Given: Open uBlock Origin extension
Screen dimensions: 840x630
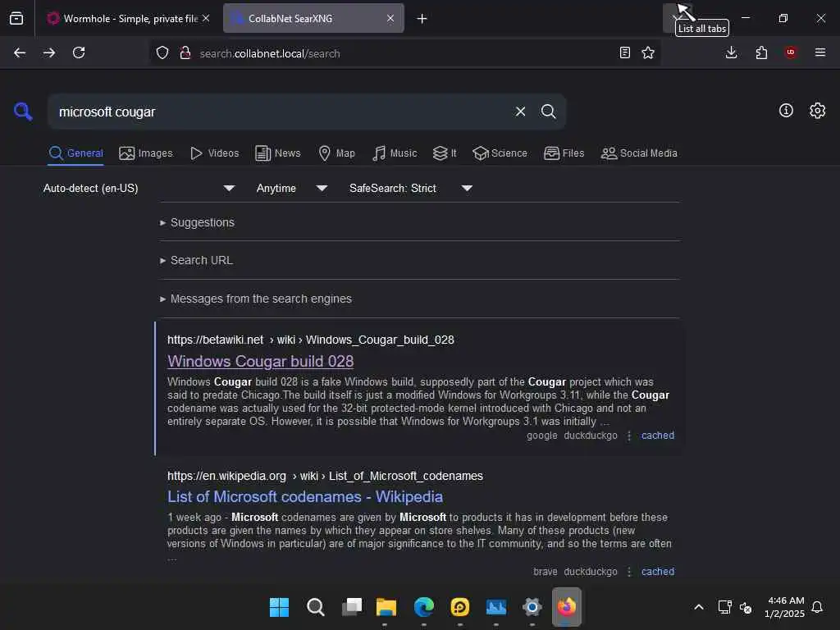Looking at the screenshot, I should pos(791,52).
